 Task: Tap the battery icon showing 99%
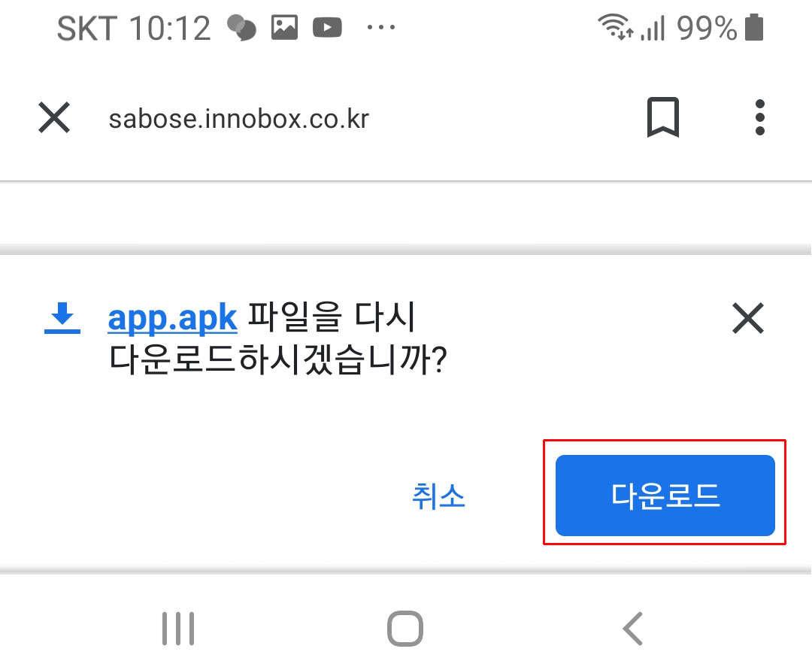tap(754, 27)
